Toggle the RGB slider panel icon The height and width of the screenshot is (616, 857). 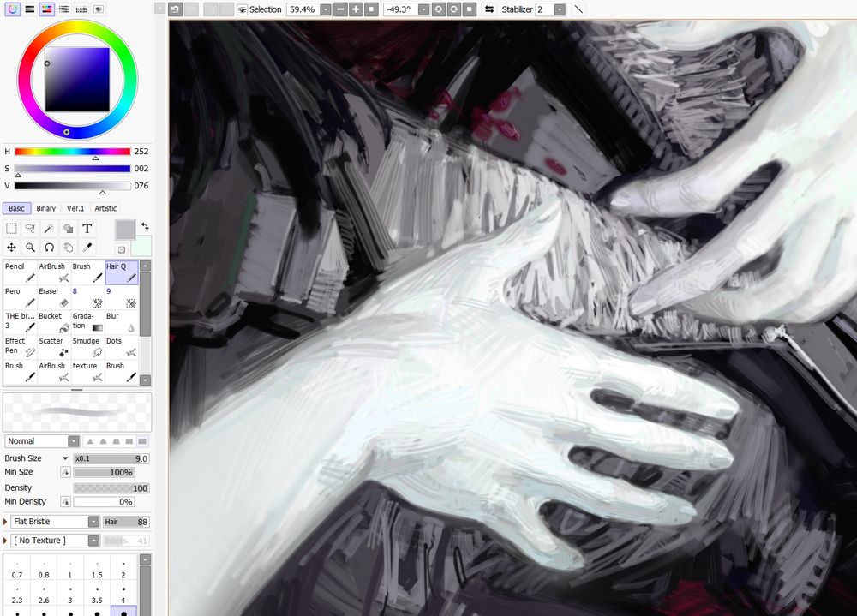(x=29, y=9)
